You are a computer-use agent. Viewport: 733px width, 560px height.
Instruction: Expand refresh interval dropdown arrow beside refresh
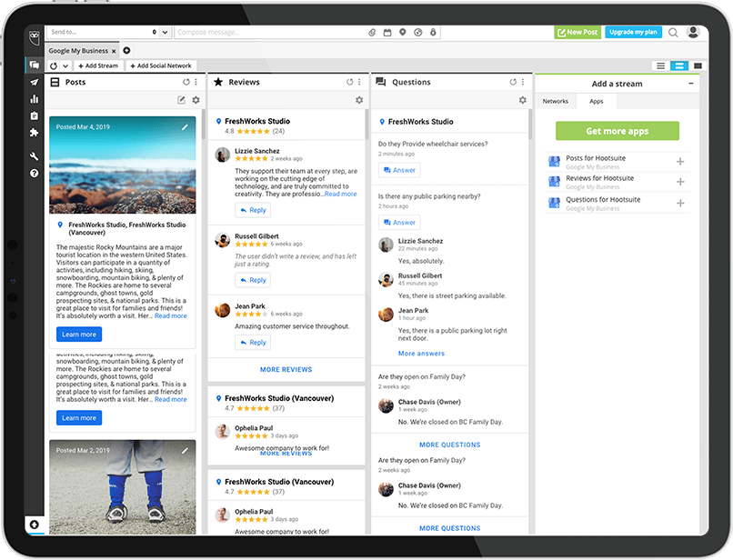[66, 66]
